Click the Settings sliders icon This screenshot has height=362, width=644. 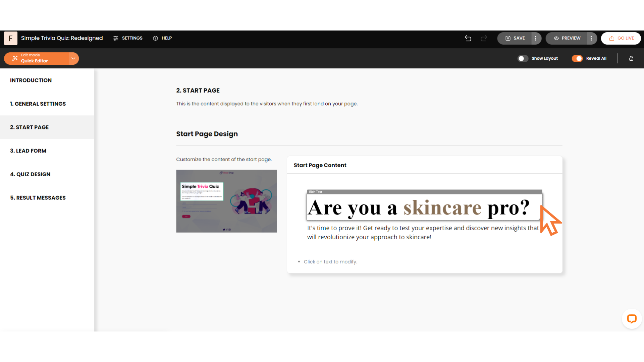click(x=116, y=38)
